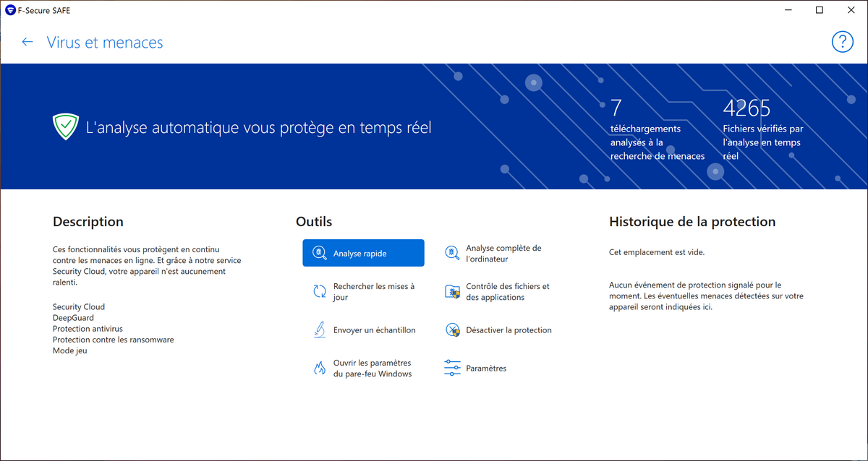The width and height of the screenshot is (868, 461).
Task: Click the Windows firewall flame icon
Action: tap(319, 369)
